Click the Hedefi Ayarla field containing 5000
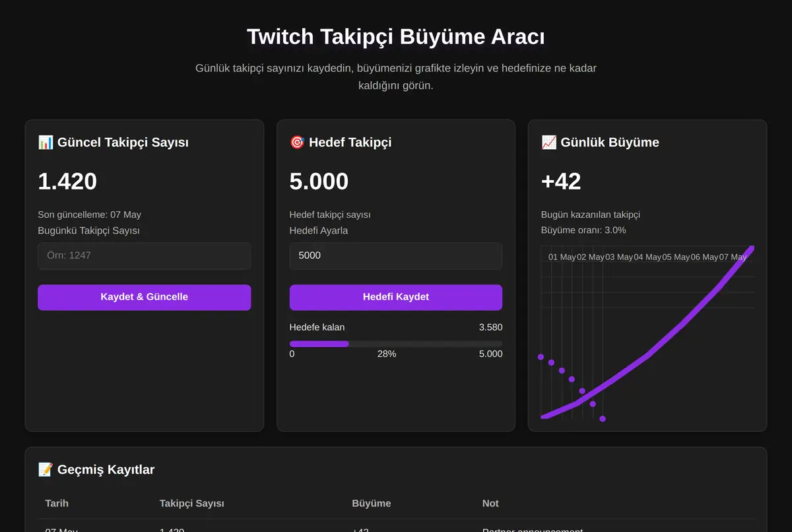Viewport: 792px width, 532px height. click(x=396, y=255)
